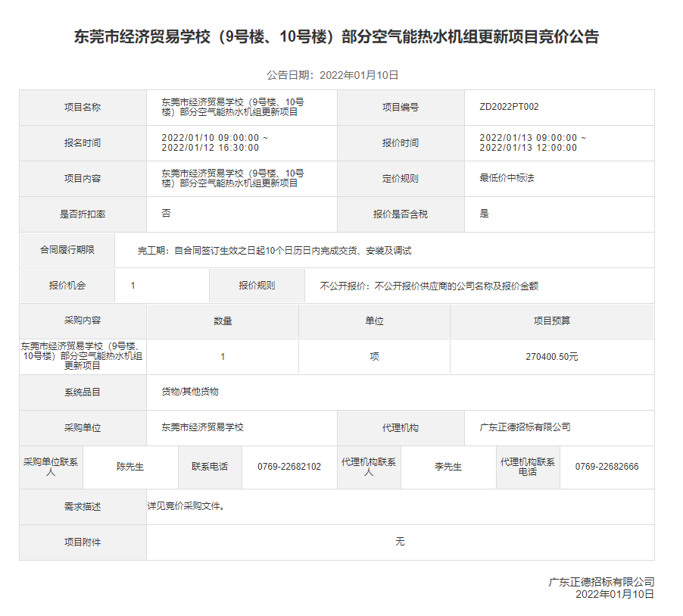The image size is (683, 616).
Task: Select registration period starting 2022/01/10 09:00:00
Action: coord(215,143)
